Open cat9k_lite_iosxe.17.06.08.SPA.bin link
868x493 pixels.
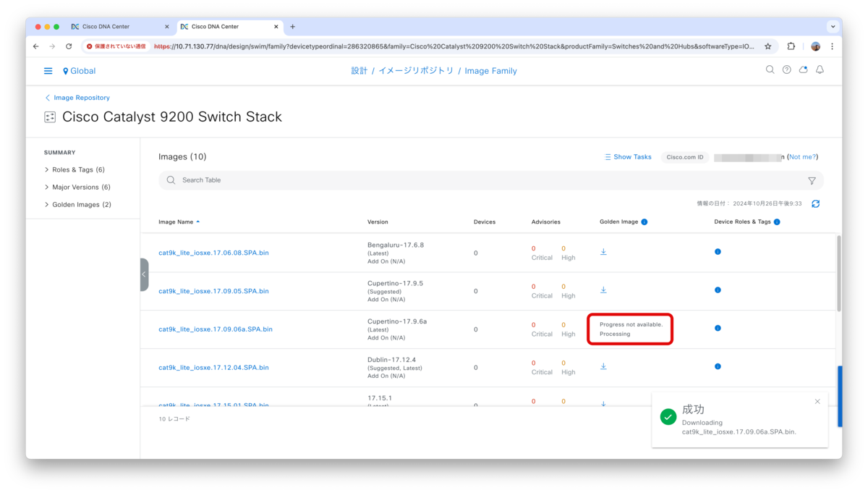213,253
